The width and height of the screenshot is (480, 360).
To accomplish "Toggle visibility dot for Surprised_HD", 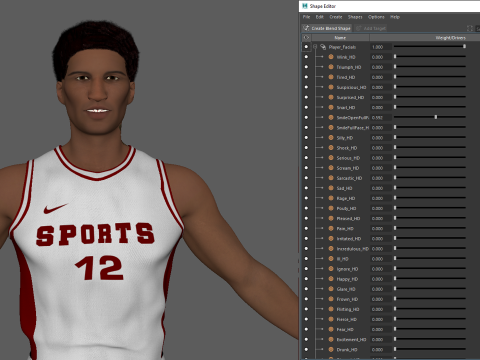I will [x=306, y=97].
